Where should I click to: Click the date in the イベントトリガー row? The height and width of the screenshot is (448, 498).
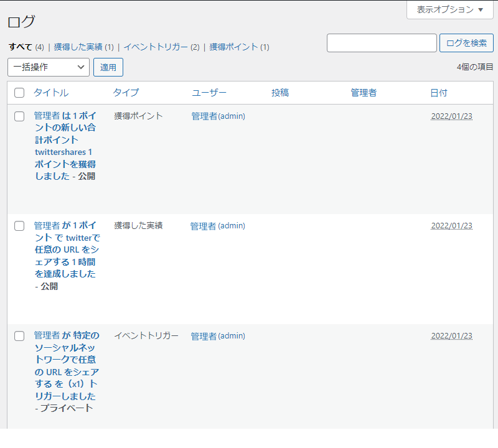click(x=452, y=336)
